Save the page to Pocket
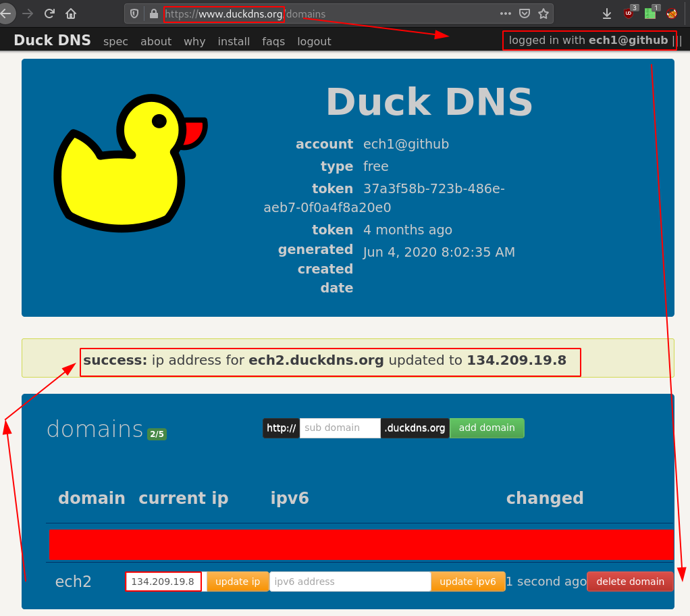Image resolution: width=690 pixels, height=616 pixels. pyautogui.click(x=525, y=14)
